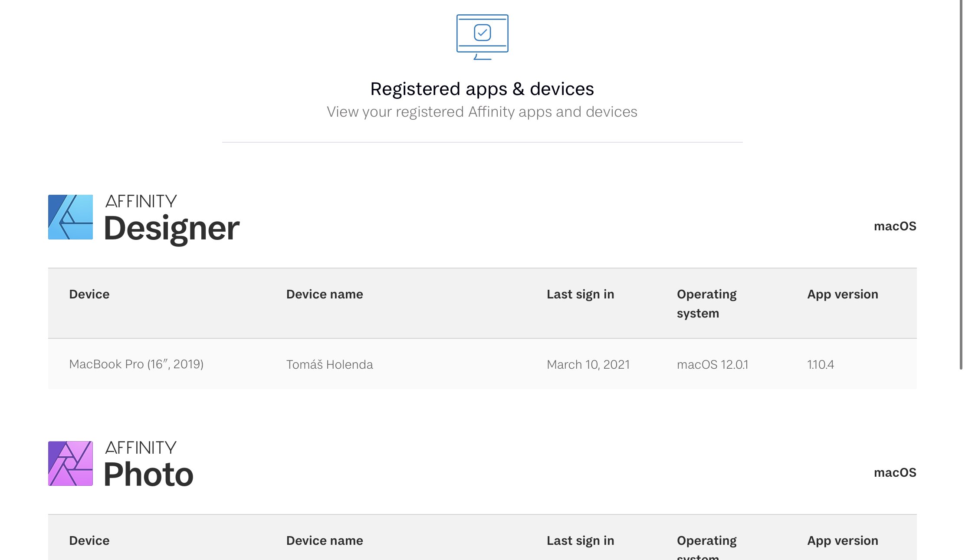This screenshot has width=965, height=560.
Task: Click the Device column header in Designer table
Action: (x=89, y=294)
